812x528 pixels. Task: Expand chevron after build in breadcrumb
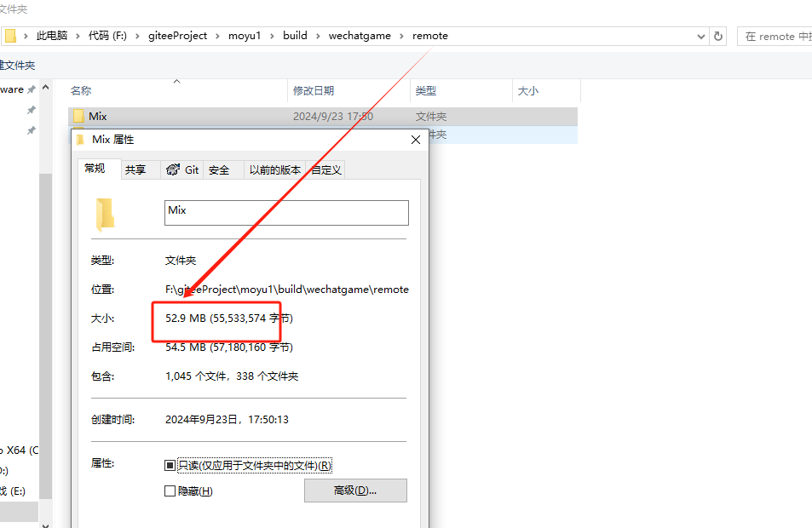[318, 37]
